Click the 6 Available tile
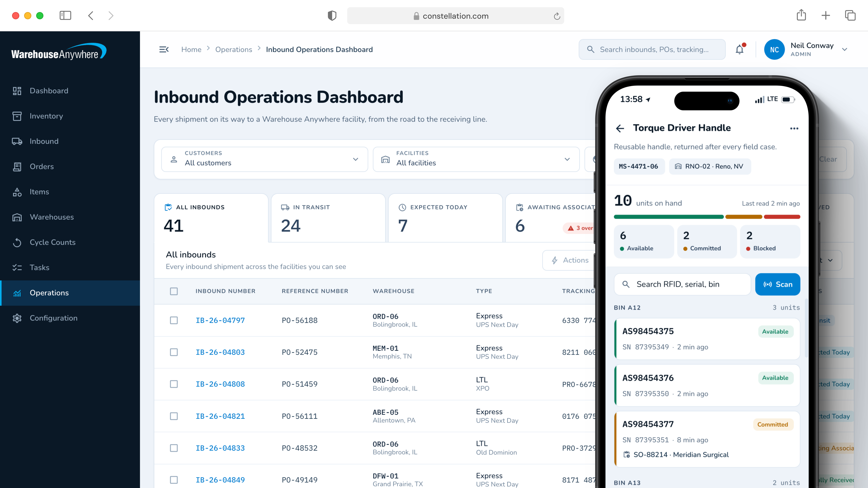868x488 pixels. click(644, 241)
